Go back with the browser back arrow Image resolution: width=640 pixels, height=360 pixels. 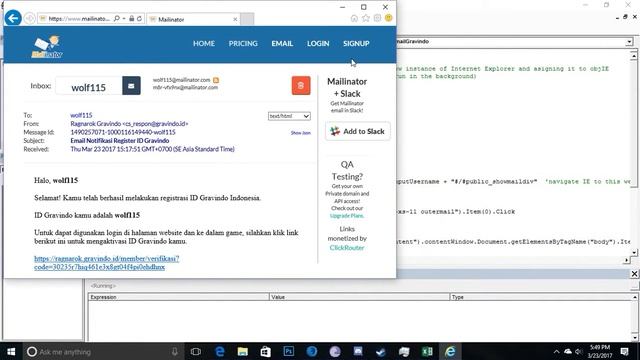point(13,18)
